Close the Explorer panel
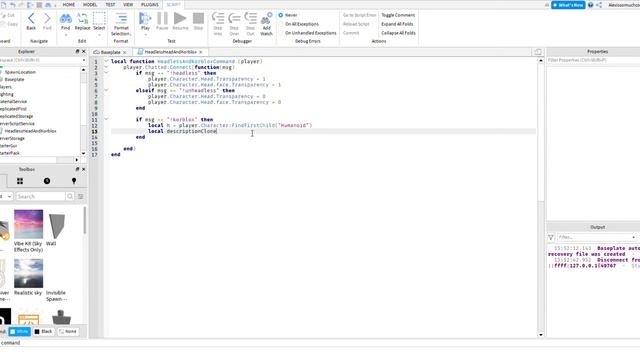640x360 pixels. (x=84, y=52)
